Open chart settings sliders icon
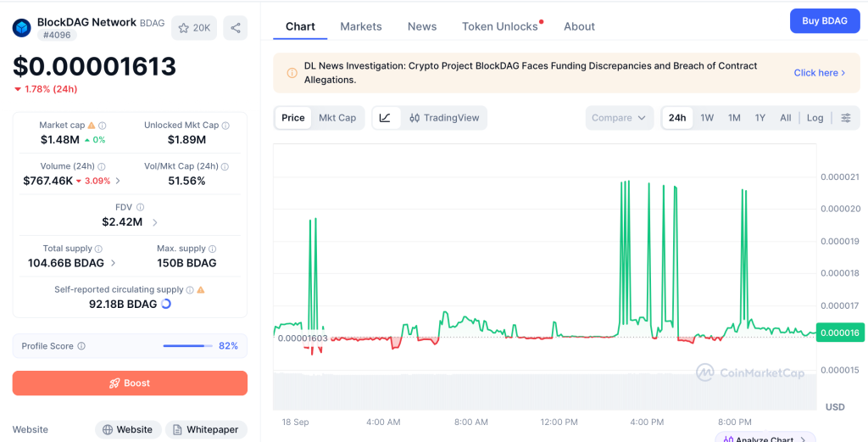This screenshot has height=442, width=868. coord(846,118)
